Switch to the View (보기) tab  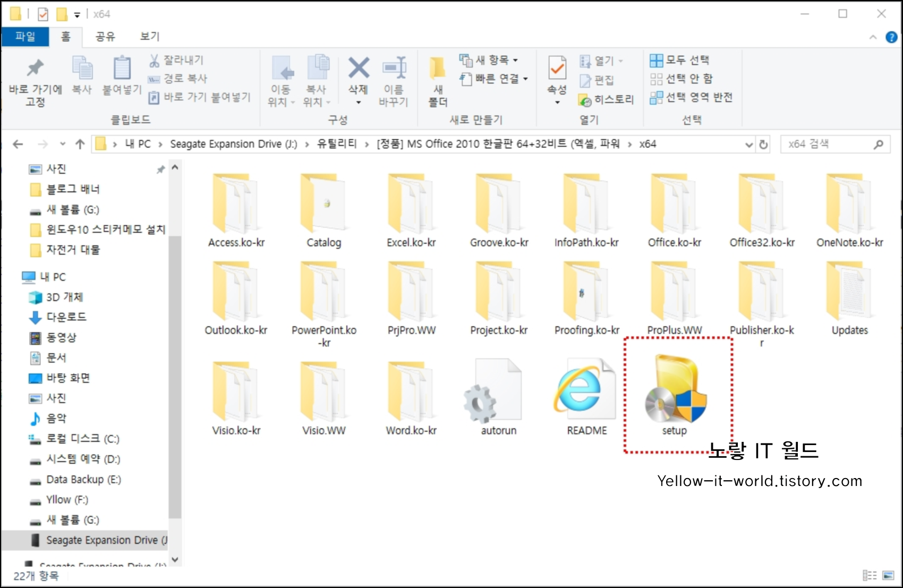pos(149,36)
